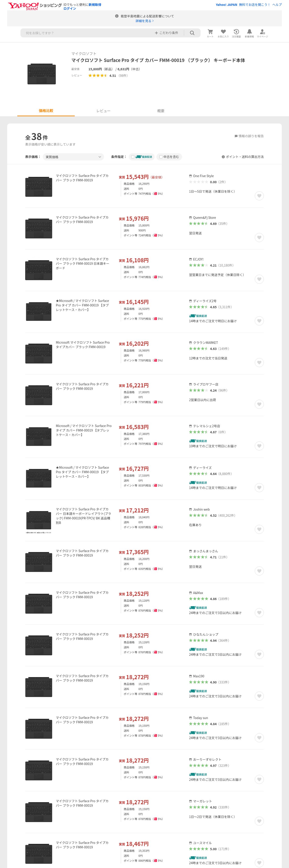This screenshot has width=289, height=868.
Task: Favorite the Joshin web listing heart
Action: pos(259,529)
